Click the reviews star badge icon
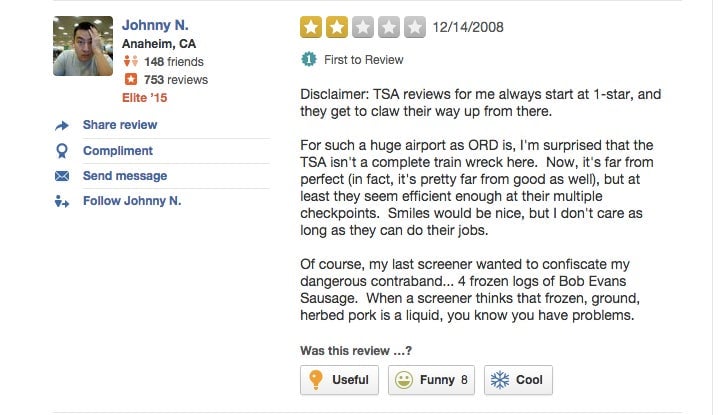 [131, 79]
